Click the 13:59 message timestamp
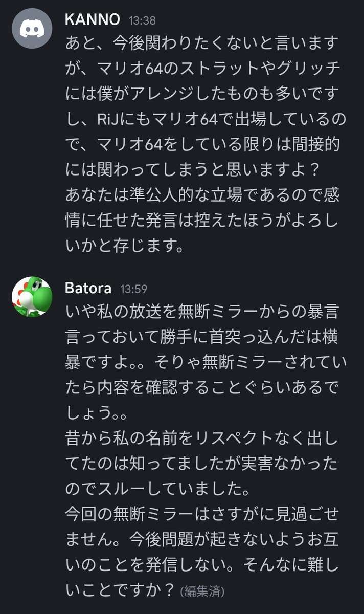The image size is (364, 614). pyautogui.click(x=134, y=289)
